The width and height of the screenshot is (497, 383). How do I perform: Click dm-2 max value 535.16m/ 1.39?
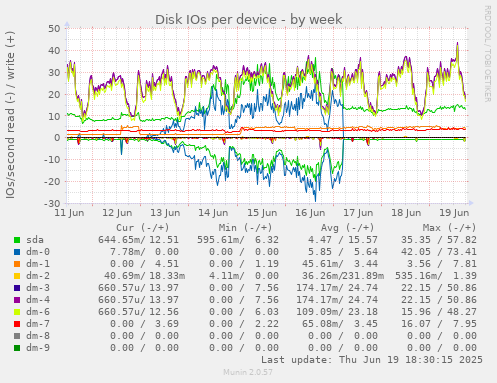pyautogui.click(x=436, y=276)
